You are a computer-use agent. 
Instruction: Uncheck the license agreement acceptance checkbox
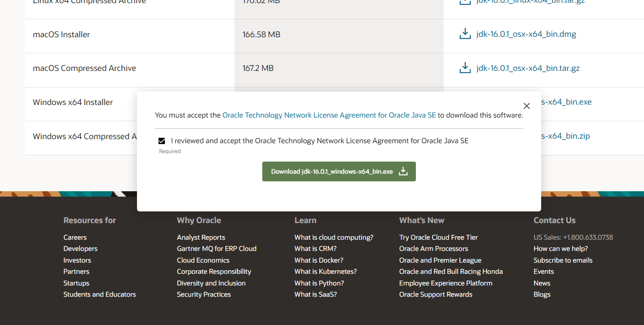point(162,141)
